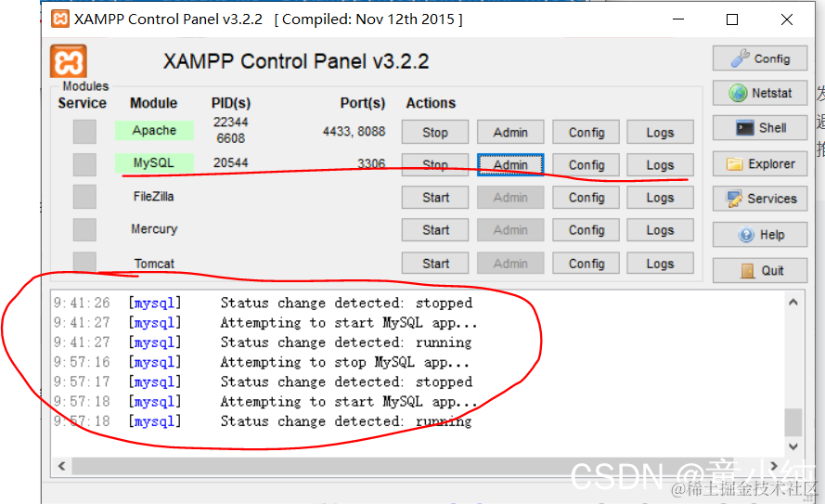This screenshot has width=825, height=504.
Task: Close the XAMPP Control Panel window
Action: (787, 19)
